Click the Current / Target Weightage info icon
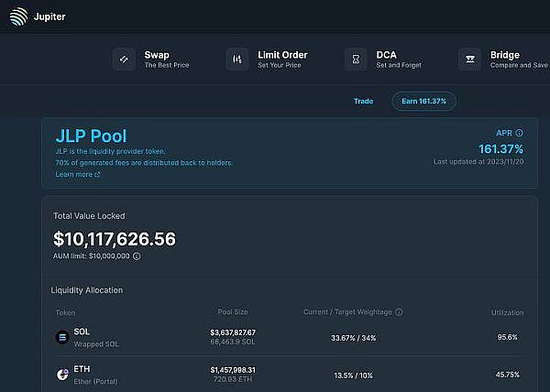550x392 pixels. tap(399, 312)
